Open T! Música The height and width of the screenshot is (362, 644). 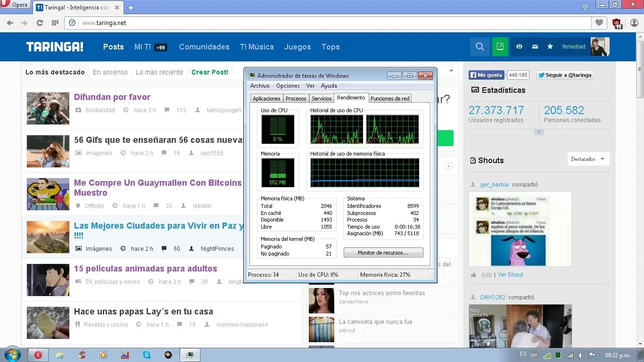coord(256,47)
